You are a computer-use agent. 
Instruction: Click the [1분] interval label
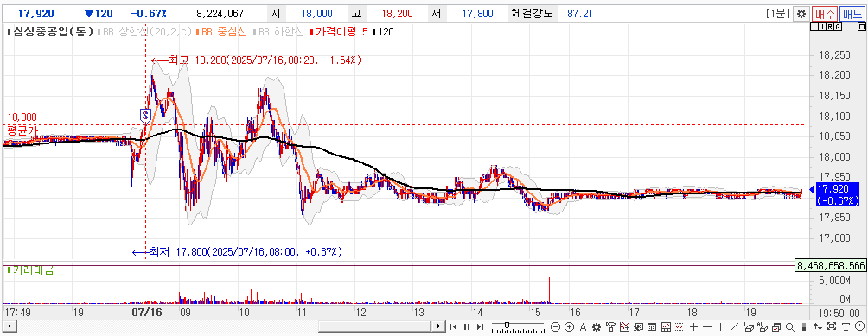[778, 14]
